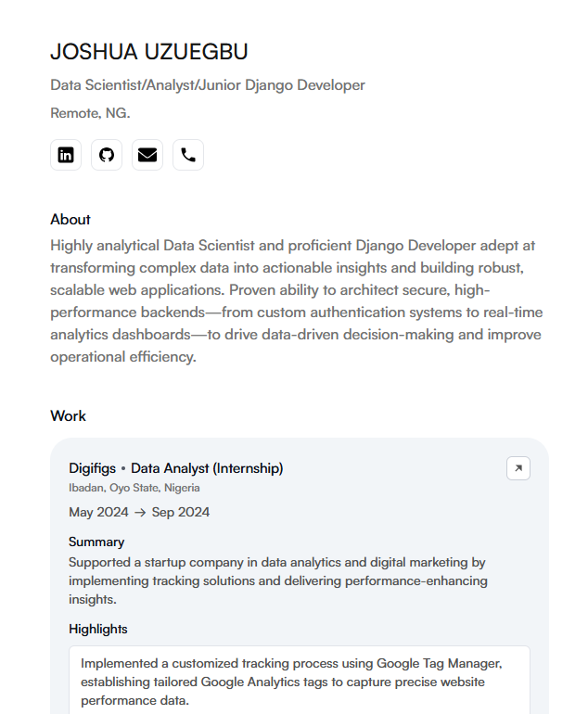Select the Work section heading

pos(68,416)
